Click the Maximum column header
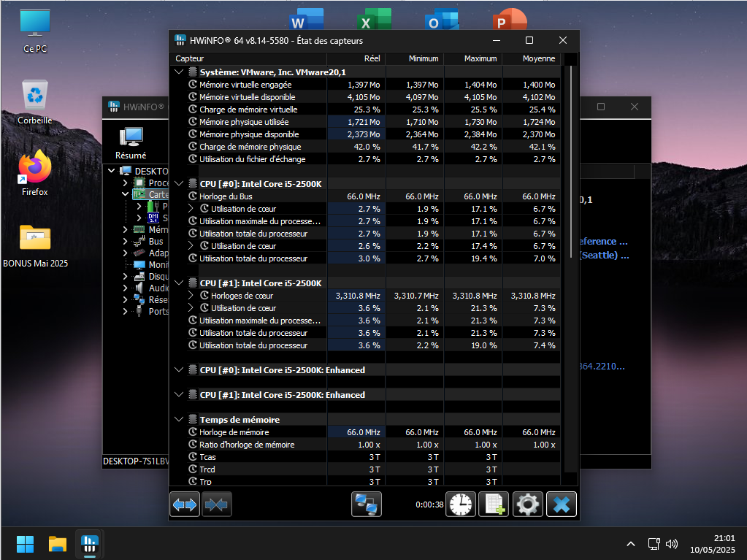 point(474,58)
